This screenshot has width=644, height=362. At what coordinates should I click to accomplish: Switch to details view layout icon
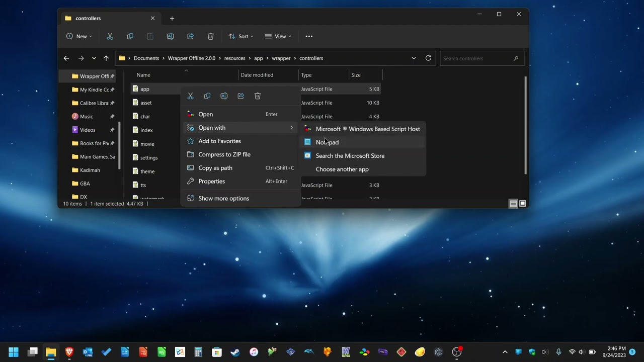513,204
